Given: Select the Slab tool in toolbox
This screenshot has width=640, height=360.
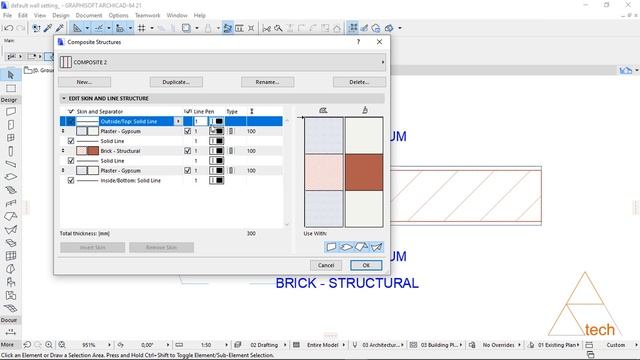Looking at the screenshot, I should [11, 177].
